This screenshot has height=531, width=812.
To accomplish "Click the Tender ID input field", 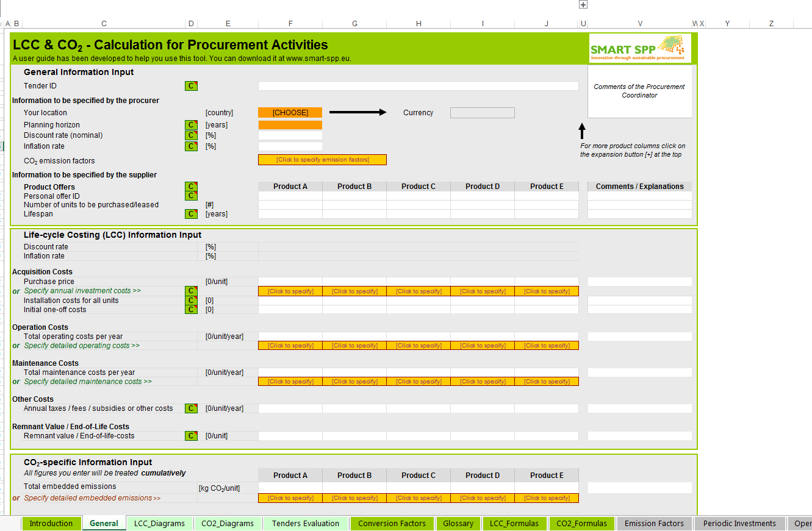I will click(419, 86).
